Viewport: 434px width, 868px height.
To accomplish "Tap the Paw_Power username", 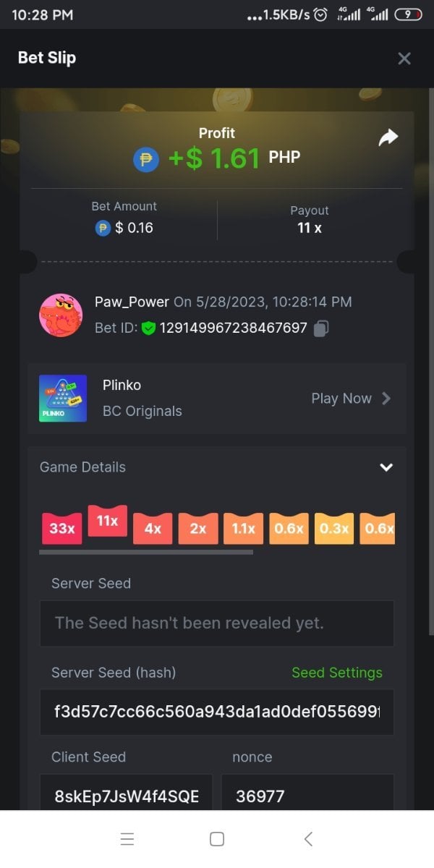I will coord(132,302).
